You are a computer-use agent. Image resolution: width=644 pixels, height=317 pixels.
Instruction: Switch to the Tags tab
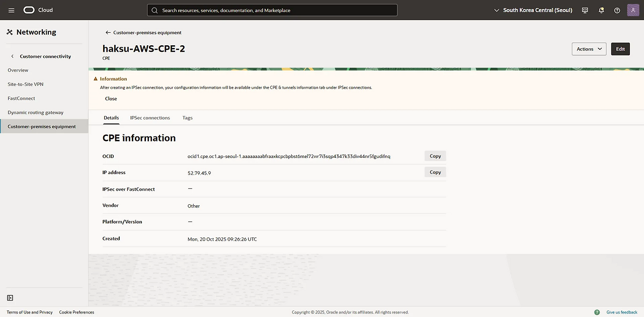pos(187,118)
